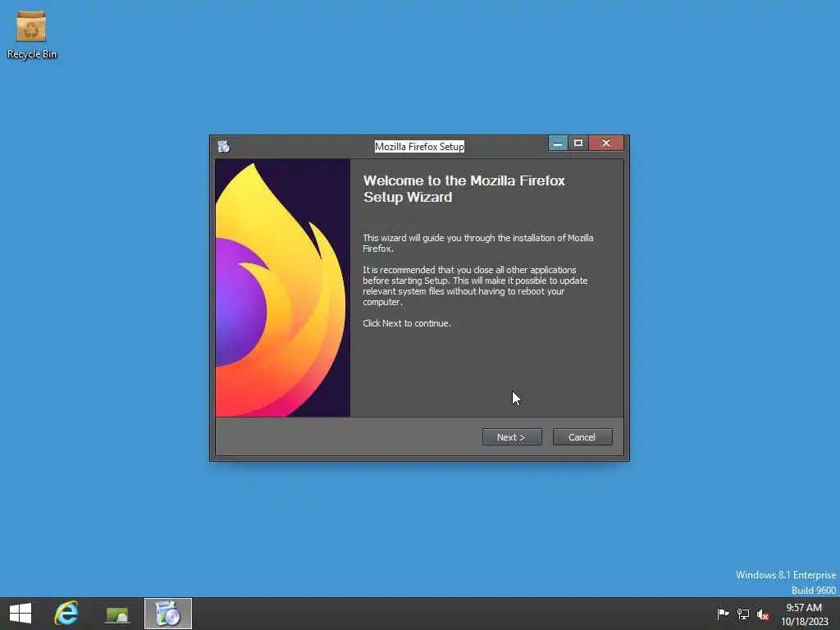The width and height of the screenshot is (840, 630).
Task: Open the Action Center flag icon
Action: [723, 614]
